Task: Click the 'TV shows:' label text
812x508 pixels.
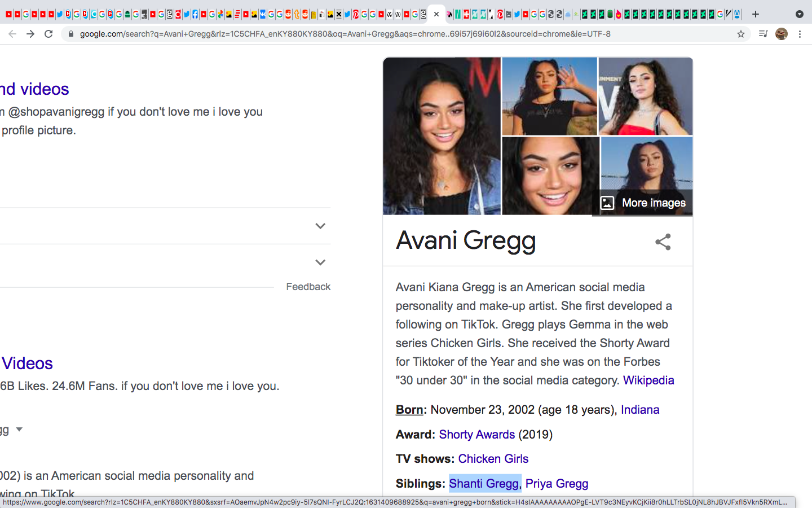Action: click(x=425, y=459)
